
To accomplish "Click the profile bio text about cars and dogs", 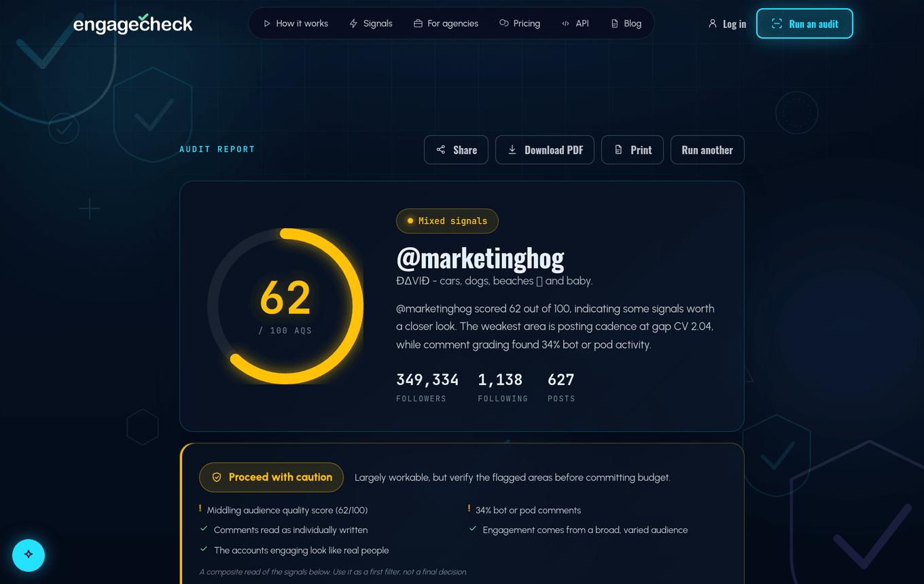I will click(494, 280).
